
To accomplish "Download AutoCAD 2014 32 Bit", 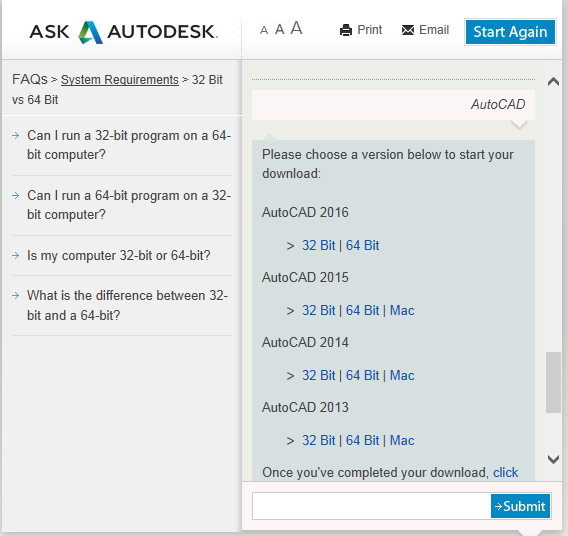I will click(319, 376).
